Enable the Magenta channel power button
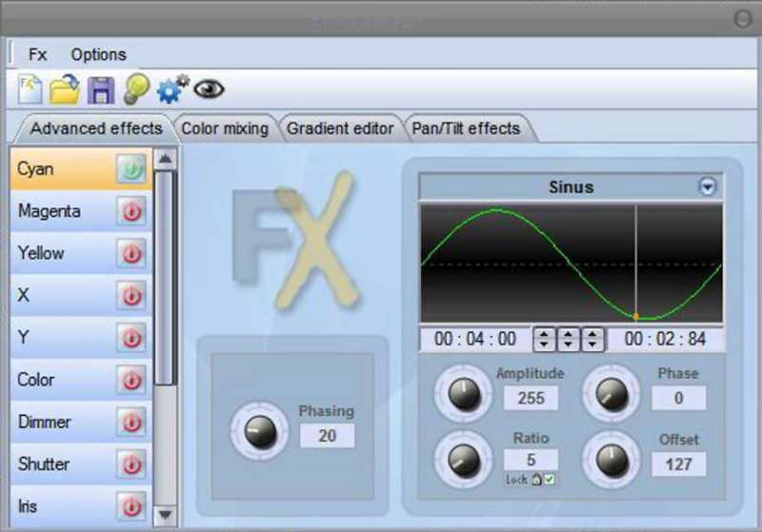762x532 pixels. pyautogui.click(x=131, y=211)
